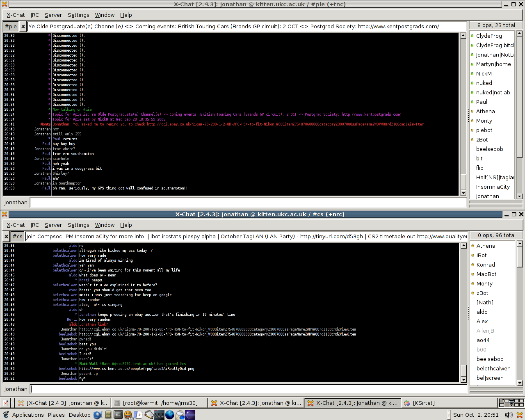This screenshot has width=525, height=420.
Task: Click the Jonathan nick label in #pie window
Action: (x=16, y=202)
